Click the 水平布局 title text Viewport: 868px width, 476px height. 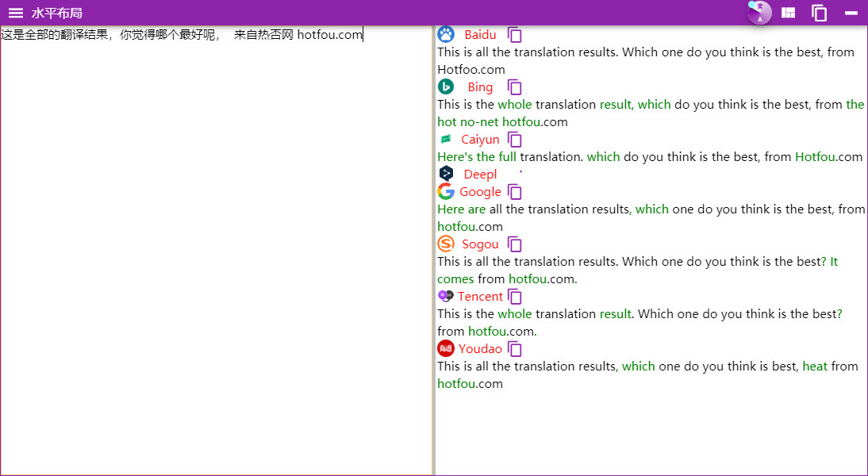(57, 13)
